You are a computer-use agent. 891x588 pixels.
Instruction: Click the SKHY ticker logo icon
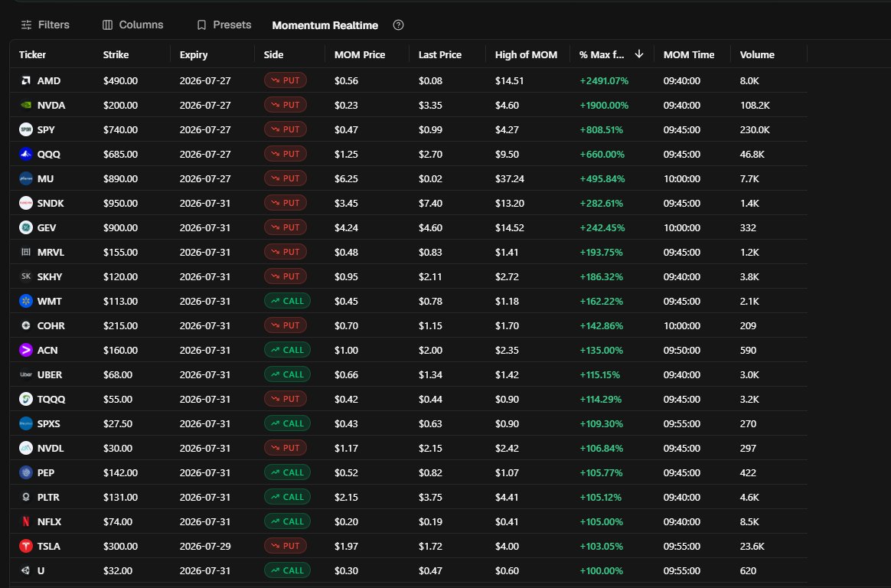tap(25, 276)
